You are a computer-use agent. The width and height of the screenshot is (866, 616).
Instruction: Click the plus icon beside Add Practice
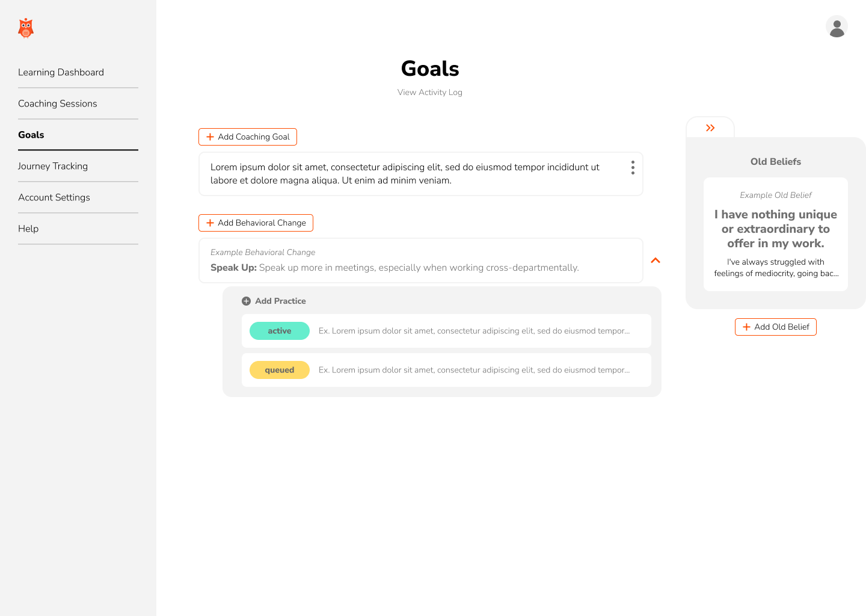(x=245, y=301)
